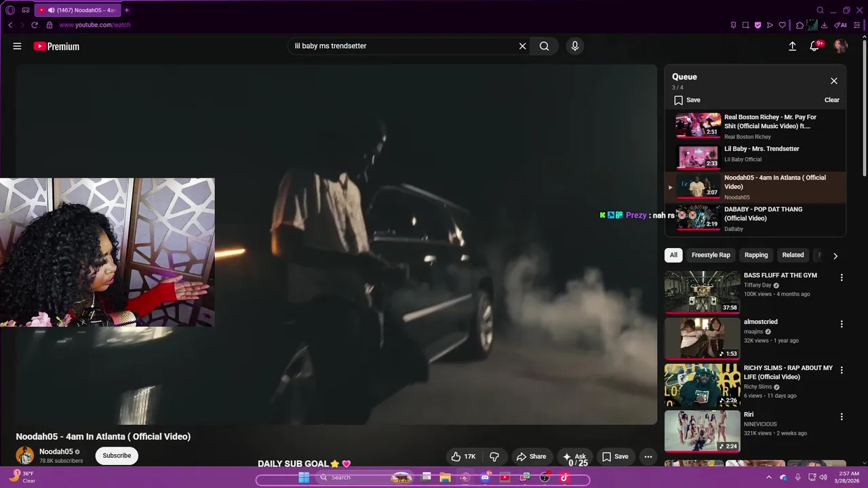
Task: Play Real Boston Richey Mr. Pay For queue item
Action: 755,125
